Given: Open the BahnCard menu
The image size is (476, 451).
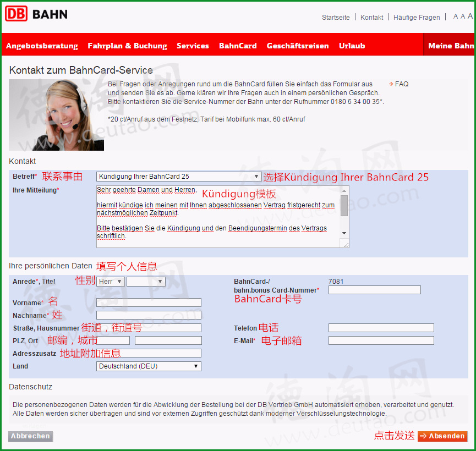Looking at the screenshot, I should coord(238,46).
